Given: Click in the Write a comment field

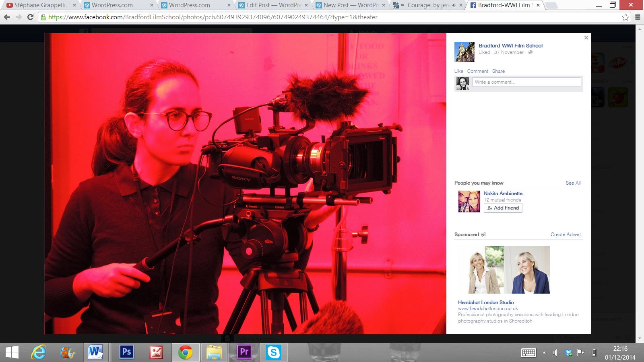Looking at the screenshot, I should click(526, 82).
